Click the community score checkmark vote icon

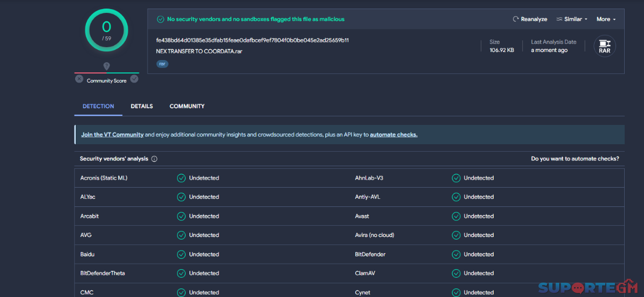(x=134, y=79)
